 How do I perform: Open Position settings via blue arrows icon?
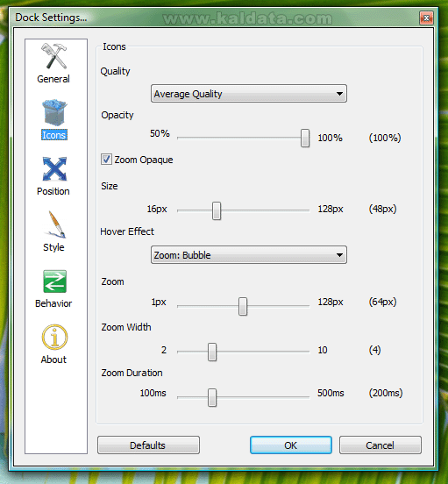54,169
